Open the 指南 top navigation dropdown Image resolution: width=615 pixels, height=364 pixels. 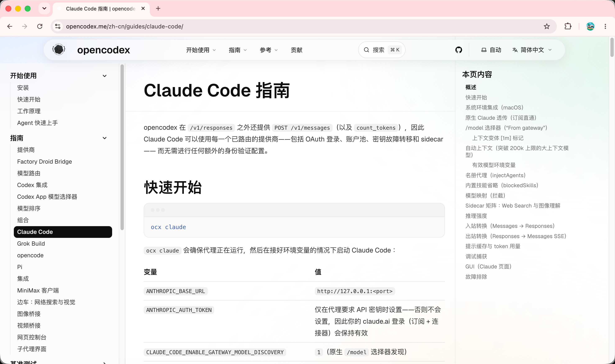point(237,50)
